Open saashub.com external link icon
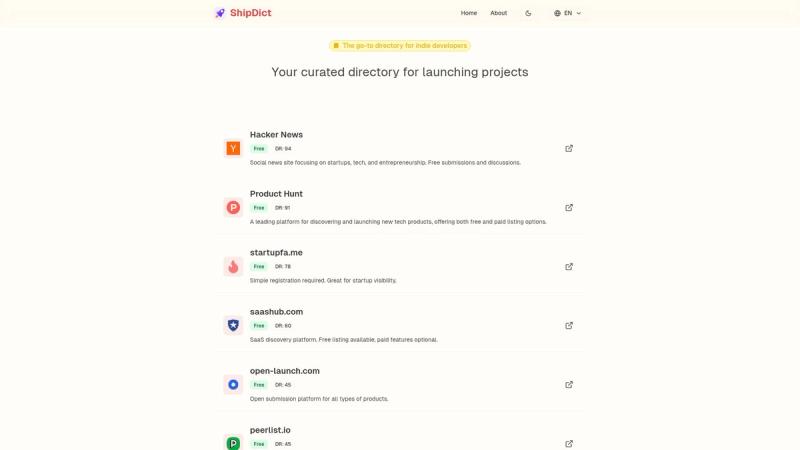800x450 pixels. point(569,326)
